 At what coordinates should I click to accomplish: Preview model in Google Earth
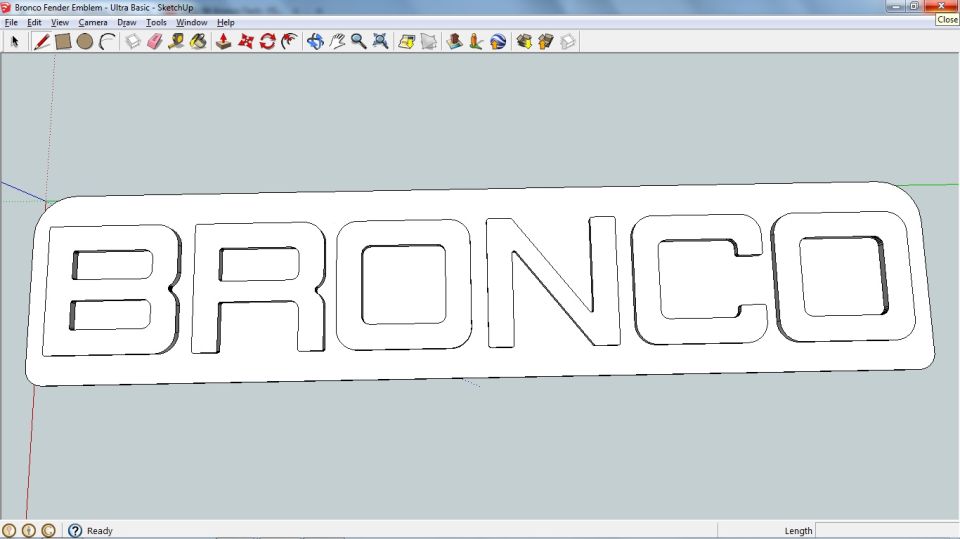click(498, 42)
